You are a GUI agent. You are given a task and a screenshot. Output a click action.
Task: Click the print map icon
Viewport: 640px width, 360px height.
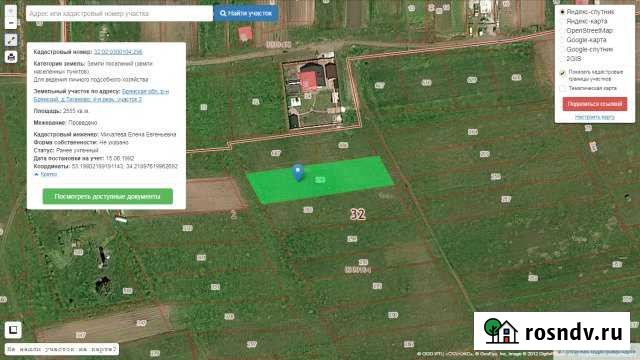11,57
